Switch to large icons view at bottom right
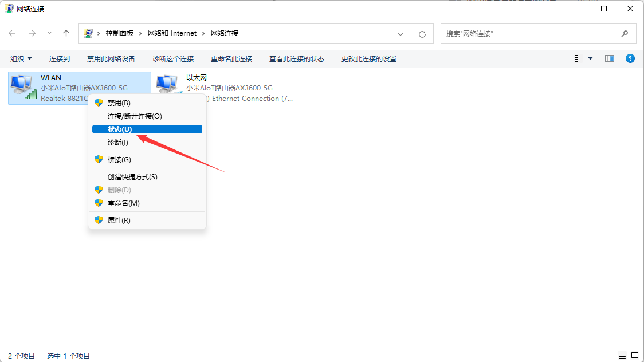Viewport: 644px width, 362px height. [x=634, y=355]
